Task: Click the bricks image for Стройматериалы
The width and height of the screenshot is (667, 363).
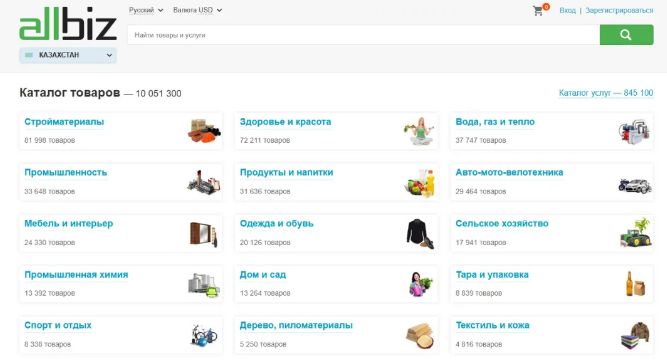Action: click(x=204, y=131)
